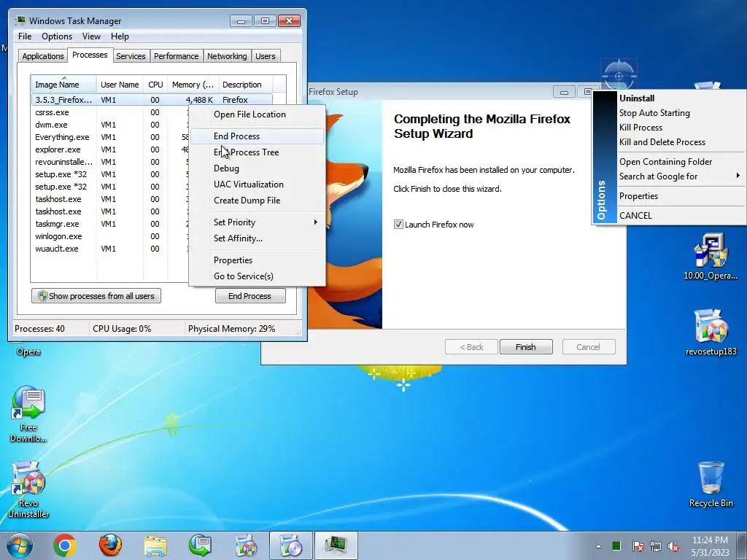The width and height of the screenshot is (747, 560).
Task: Open the Task Manager View menu
Action: 91,36
